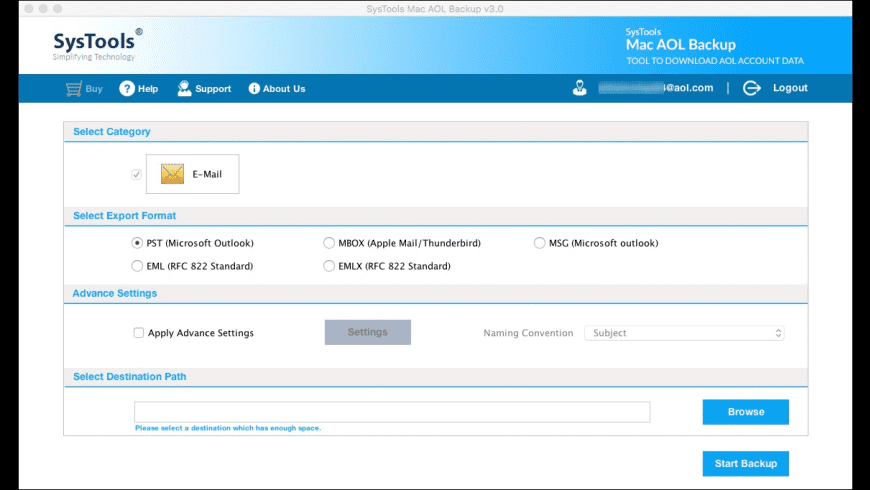The height and width of the screenshot is (490, 870).
Task: Select MSG (Microsoft outlook) radio option
Action: coord(540,243)
